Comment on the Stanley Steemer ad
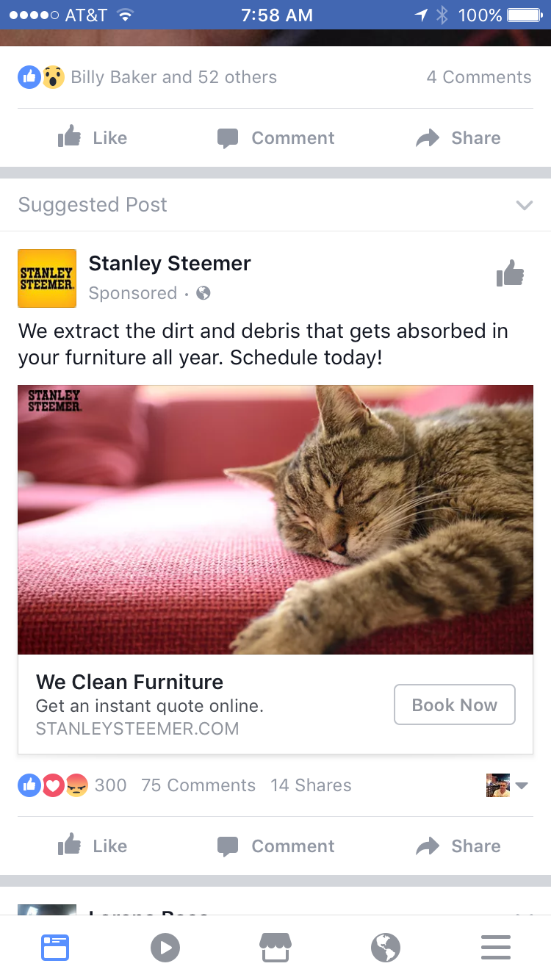551x980 pixels. [276, 846]
